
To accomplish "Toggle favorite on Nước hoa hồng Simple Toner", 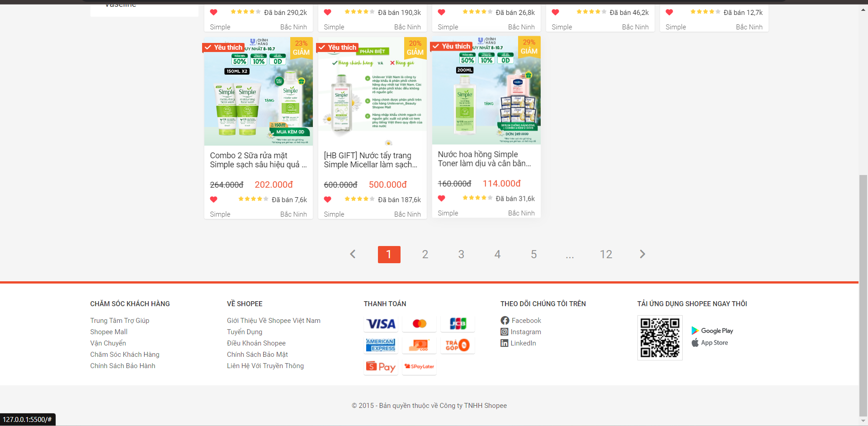I will pos(441,198).
